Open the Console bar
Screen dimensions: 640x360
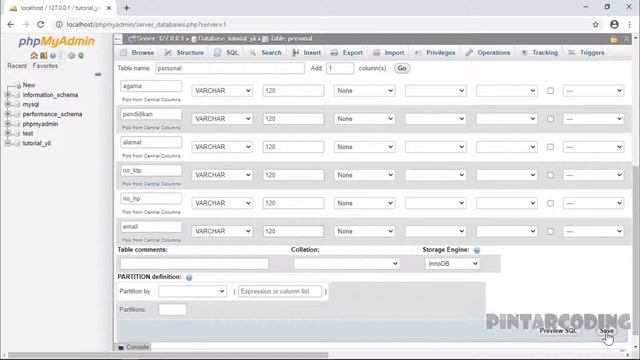point(133,347)
